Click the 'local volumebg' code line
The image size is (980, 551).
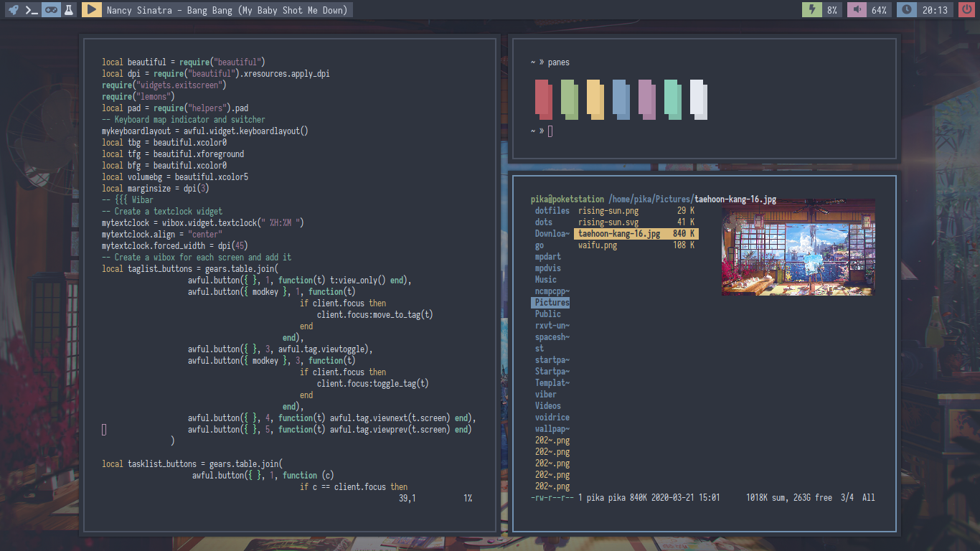click(175, 177)
